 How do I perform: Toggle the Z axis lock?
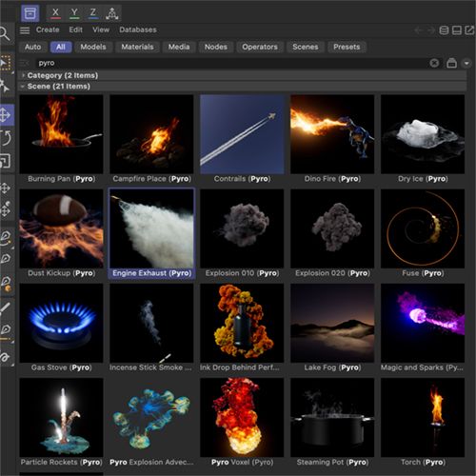point(93,13)
